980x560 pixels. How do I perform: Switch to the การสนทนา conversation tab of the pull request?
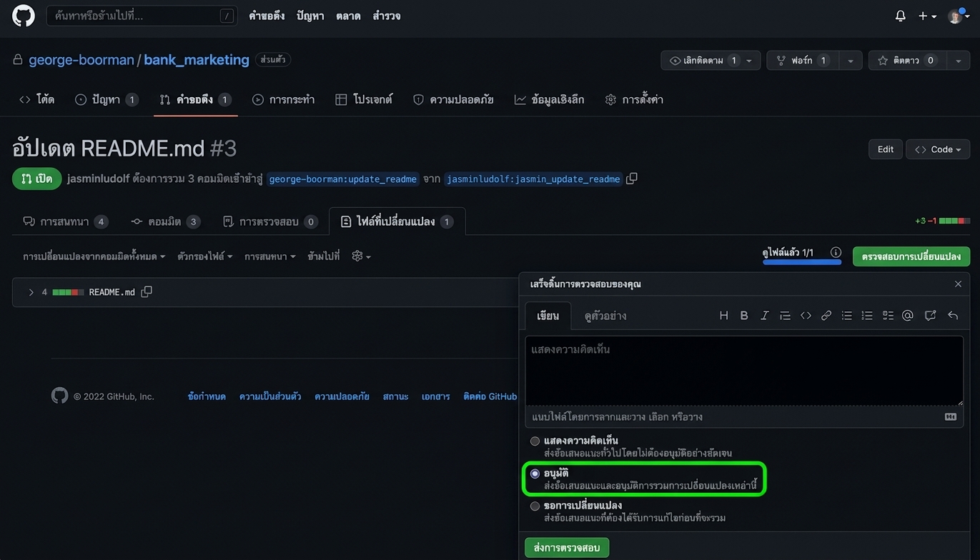point(65,221)
